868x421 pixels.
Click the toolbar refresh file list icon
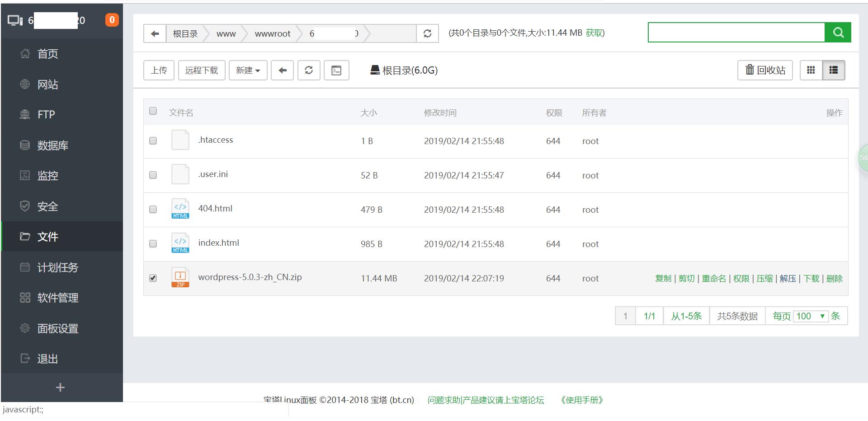[x=309, y=70]
